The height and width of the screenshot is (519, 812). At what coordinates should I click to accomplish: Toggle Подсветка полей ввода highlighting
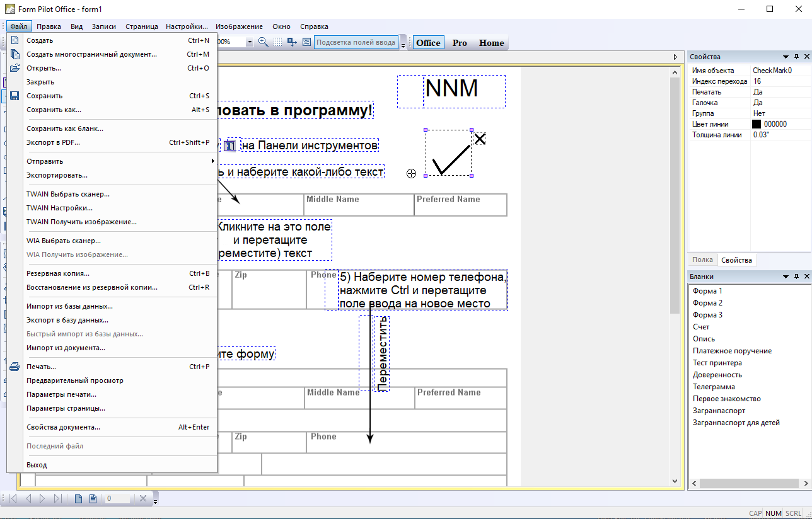coord(356,43)
